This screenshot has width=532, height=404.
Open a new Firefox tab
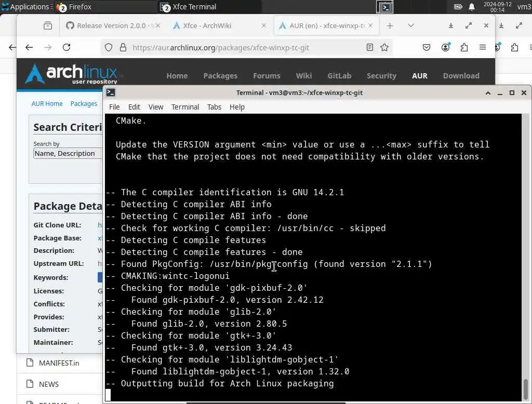(390, 26)
